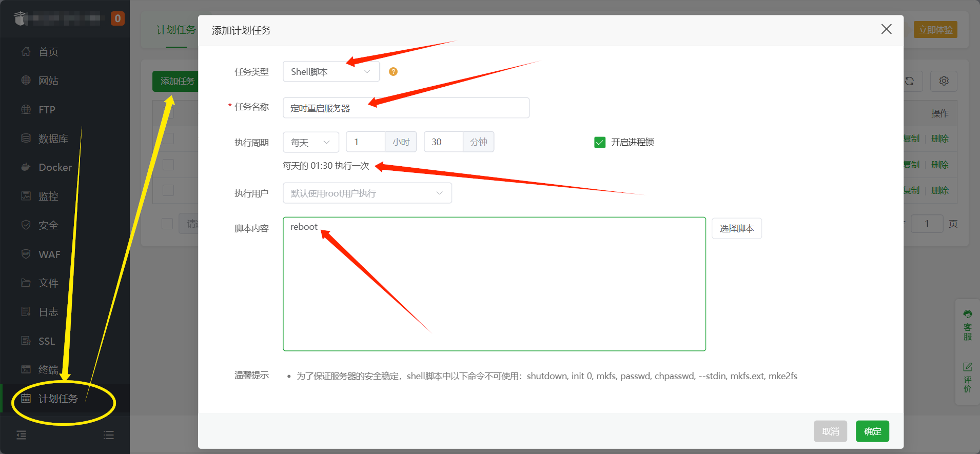Image resolution: width=980 pixels, height=454 pixels.
Task: Click the panel logo icon at top left
Action: [20, 18]
